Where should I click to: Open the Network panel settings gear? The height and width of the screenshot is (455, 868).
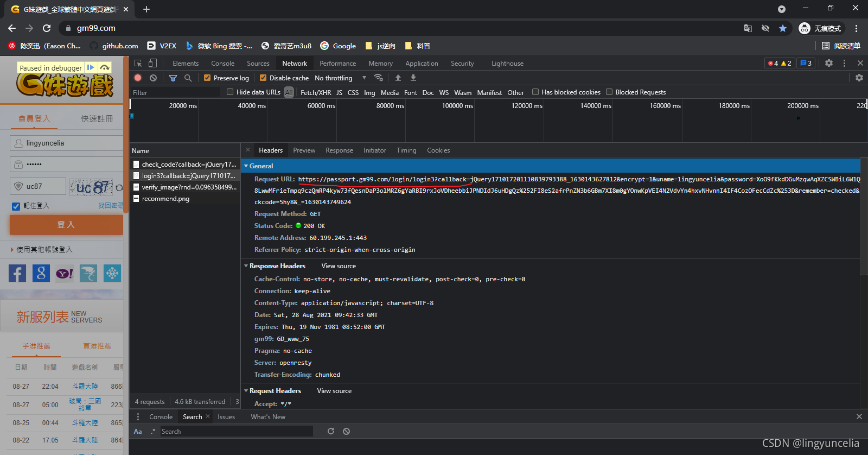(x=859, y=78)
